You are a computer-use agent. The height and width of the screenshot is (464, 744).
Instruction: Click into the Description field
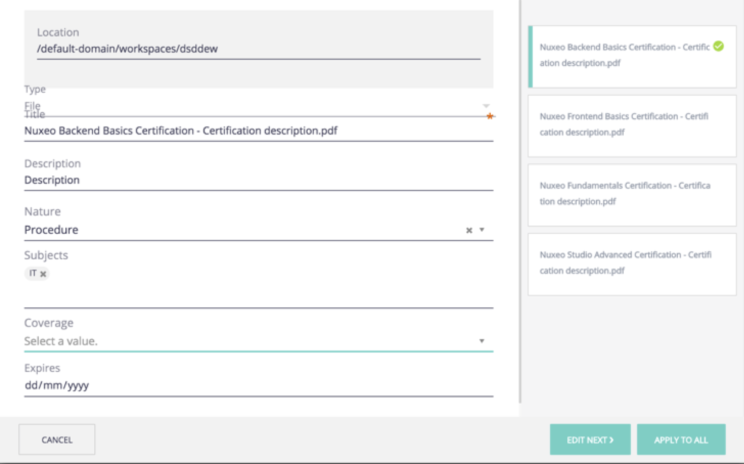pyautogui.click(x=250, y=180)
